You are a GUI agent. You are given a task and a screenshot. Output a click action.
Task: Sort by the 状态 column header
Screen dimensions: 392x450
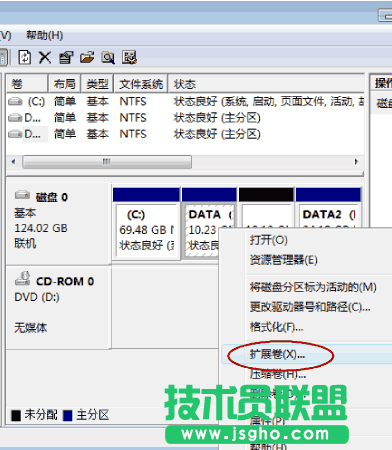point(266,84)
